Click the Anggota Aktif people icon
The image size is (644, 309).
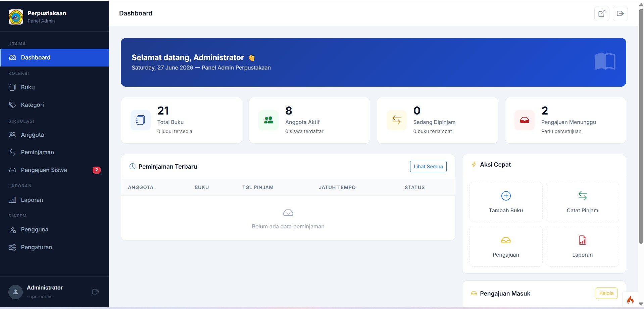(x=268, y=120)
